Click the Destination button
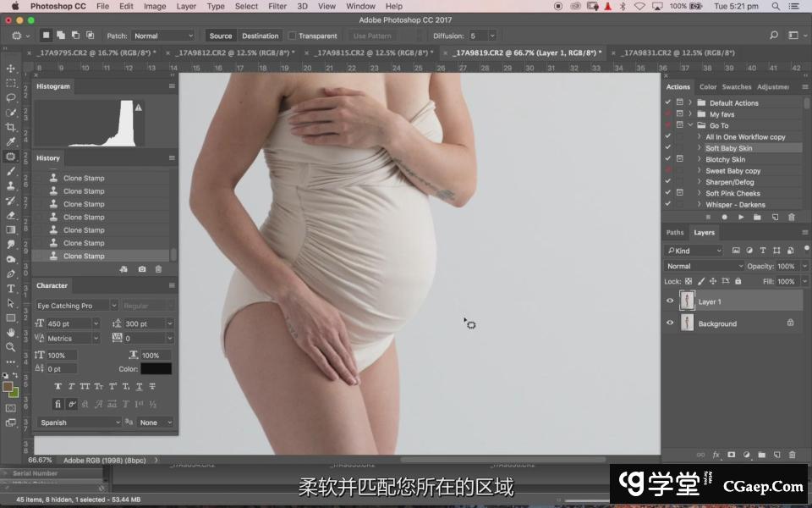The image size is (812, 508). 260,36
